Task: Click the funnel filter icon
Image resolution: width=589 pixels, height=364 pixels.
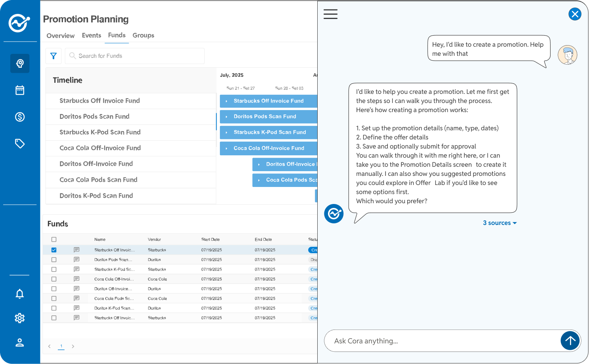Action: pyautogui.click(x=53, y=56)
